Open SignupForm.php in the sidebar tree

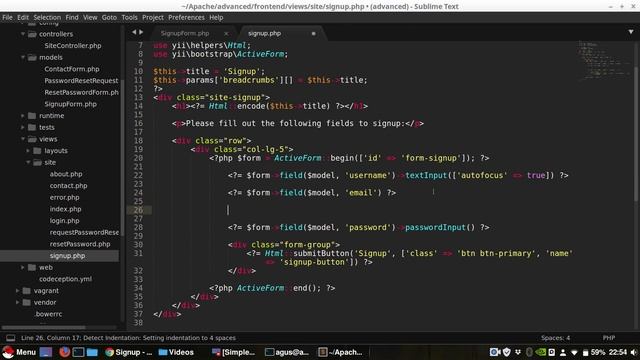pos(71,104)
